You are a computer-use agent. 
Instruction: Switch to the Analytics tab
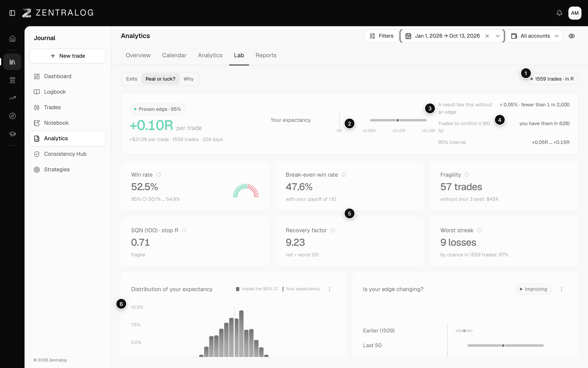pyautogui.click(x=210, y=55)
